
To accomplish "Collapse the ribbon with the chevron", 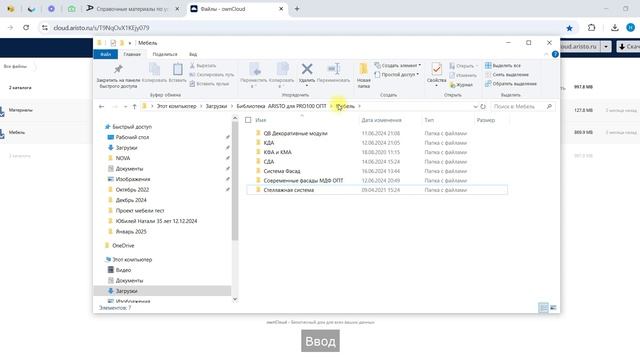I will click(546, 54).
